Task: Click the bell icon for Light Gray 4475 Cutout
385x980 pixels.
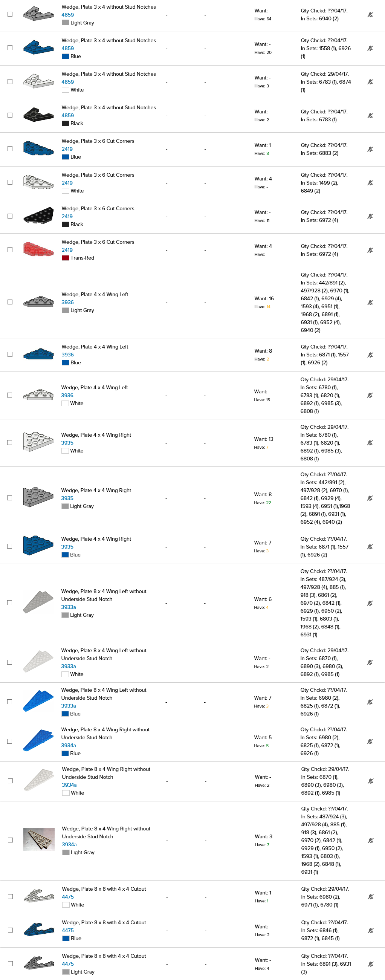Action: click(370, 964)
